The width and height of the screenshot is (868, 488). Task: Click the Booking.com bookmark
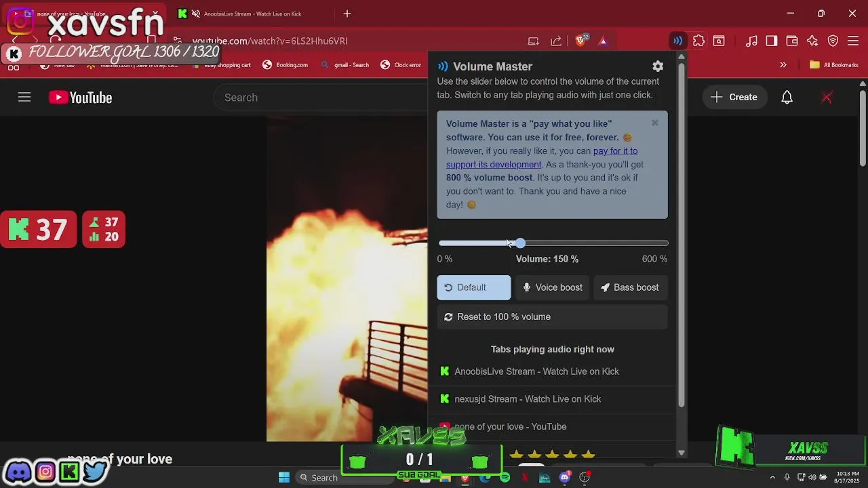click(x=285, y=65)
